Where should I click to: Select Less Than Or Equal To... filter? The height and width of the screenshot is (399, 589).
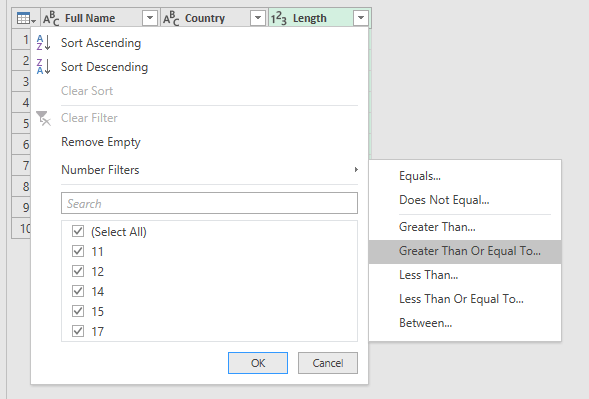tap(465, 299)
